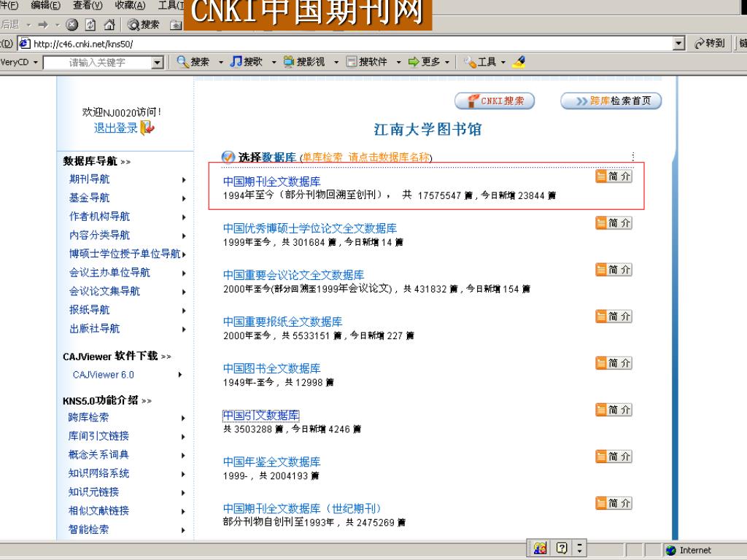
Task: Open the 查看(V) menu
Action: tap(88, 5)
